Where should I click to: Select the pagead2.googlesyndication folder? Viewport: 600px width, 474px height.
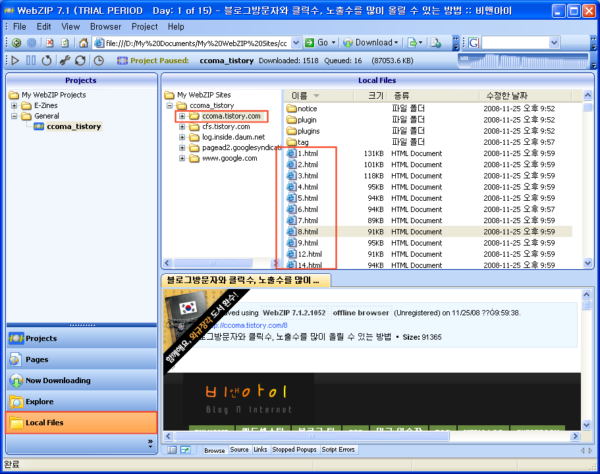(x=241, y=148)
